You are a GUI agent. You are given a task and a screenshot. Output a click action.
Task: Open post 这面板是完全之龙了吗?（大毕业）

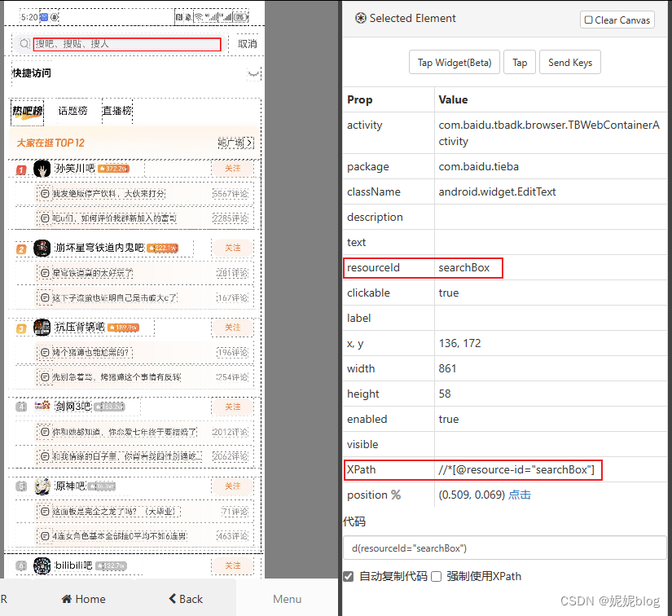tap(116, 512)
